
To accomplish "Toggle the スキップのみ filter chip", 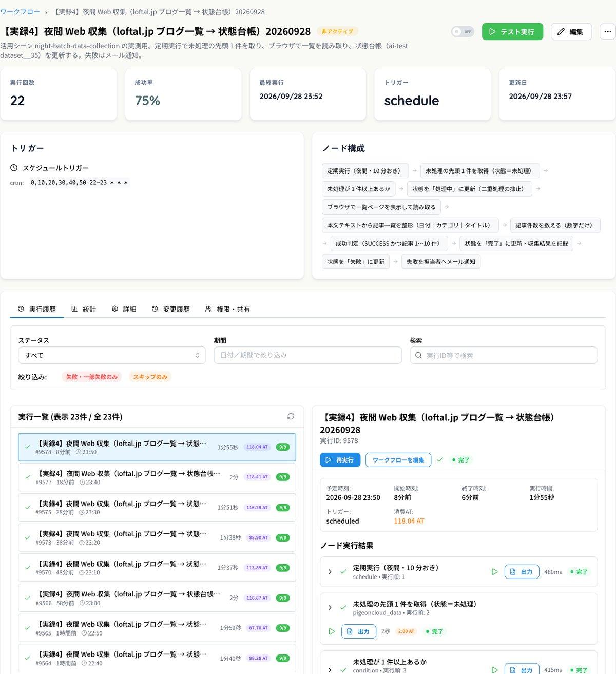I will coord(150,377).
